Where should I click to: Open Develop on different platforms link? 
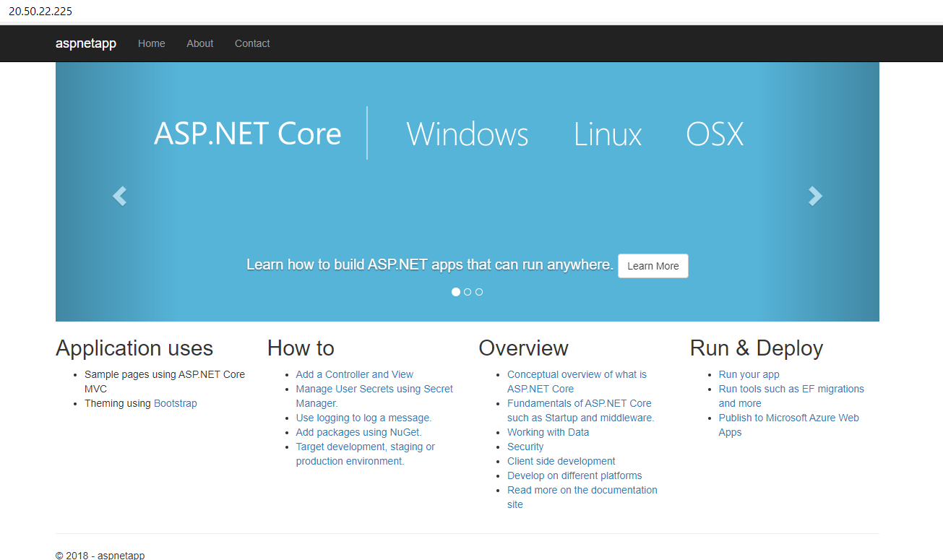click(574, 475)
